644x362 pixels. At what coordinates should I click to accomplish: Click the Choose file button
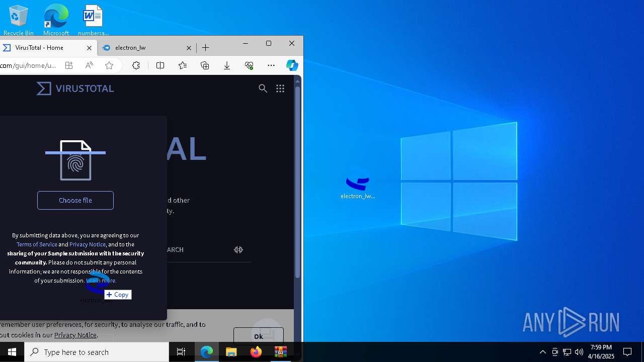[x=75, y=200]
